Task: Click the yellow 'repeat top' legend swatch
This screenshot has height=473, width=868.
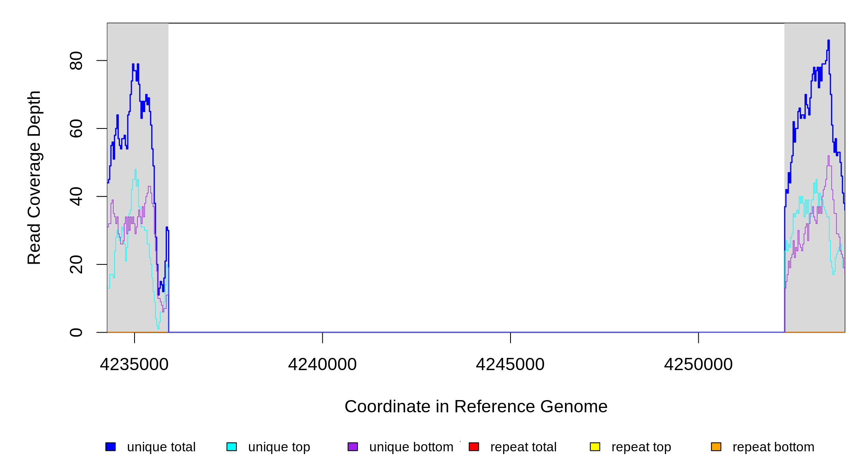Action: point(595,447)
